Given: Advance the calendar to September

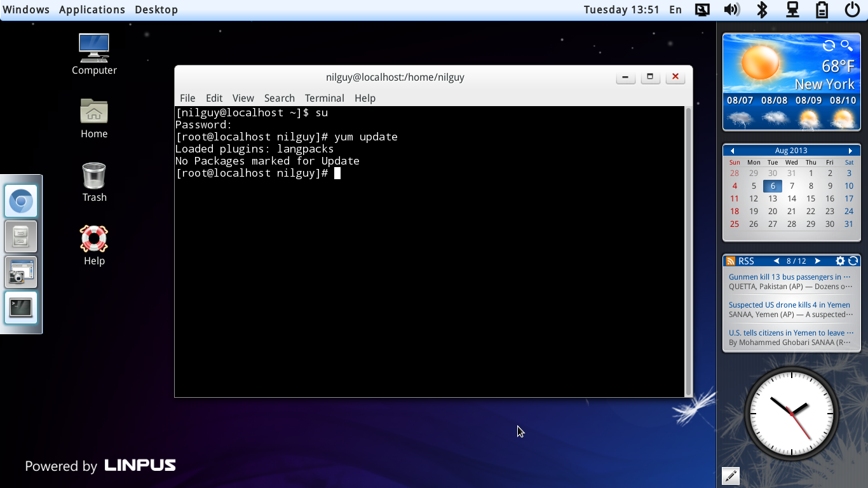Looking at the screenshot, I should click(851, 151).
